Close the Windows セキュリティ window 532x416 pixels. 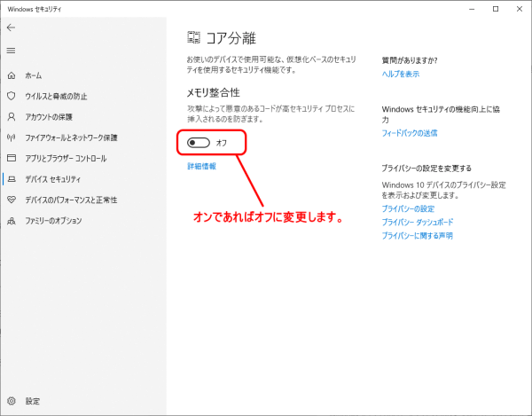tap(520, 9)
